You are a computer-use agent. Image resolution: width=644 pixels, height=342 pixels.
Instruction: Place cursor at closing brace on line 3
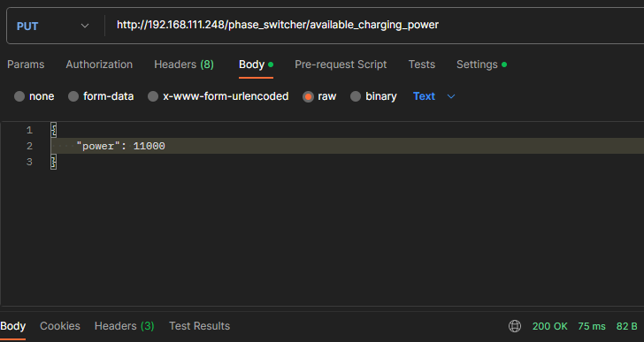[x=53, y=162]
